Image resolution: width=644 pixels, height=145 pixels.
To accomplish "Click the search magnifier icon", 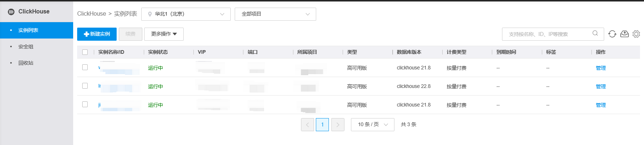I will coord(595,33).
